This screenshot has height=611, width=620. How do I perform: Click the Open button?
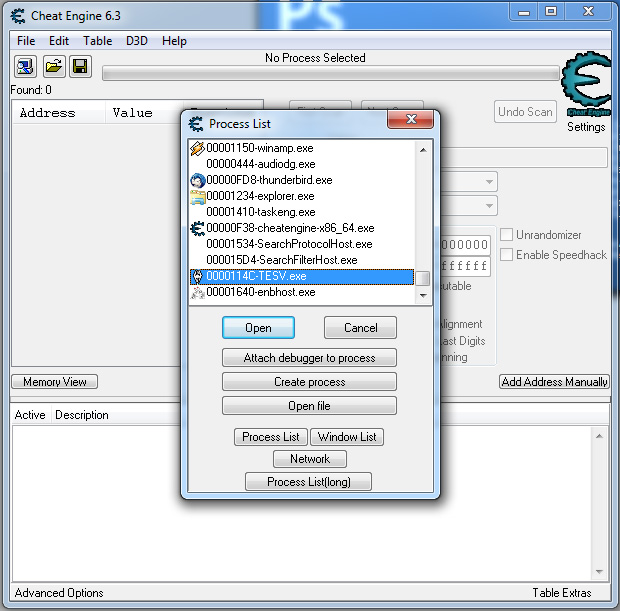click(258, 327)
